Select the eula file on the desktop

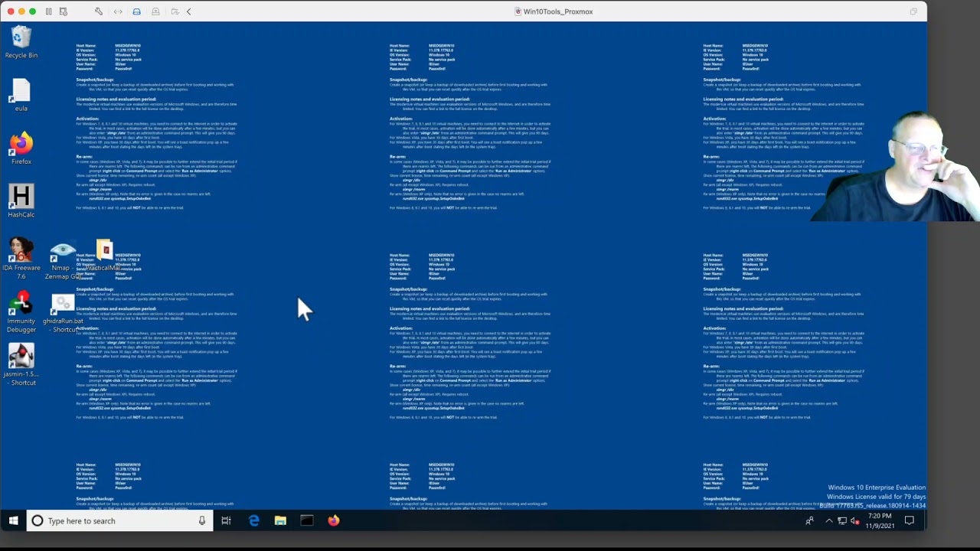click(21, 95)
